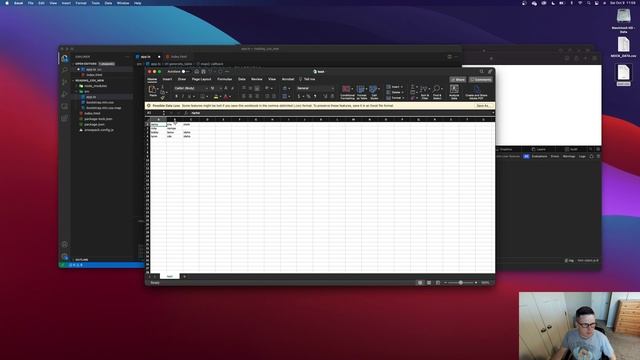Click the Paste icon in Excel ribbon
The width and height of the screenshot is (640, 360).
tap(153, 90)
